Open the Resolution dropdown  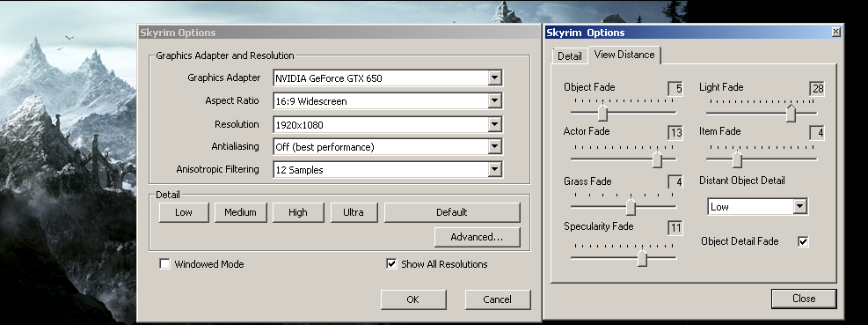[x=495, y=125]
